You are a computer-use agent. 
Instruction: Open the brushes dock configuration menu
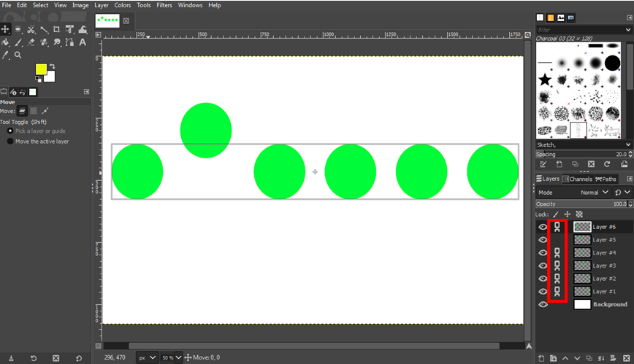pos(630,18)
